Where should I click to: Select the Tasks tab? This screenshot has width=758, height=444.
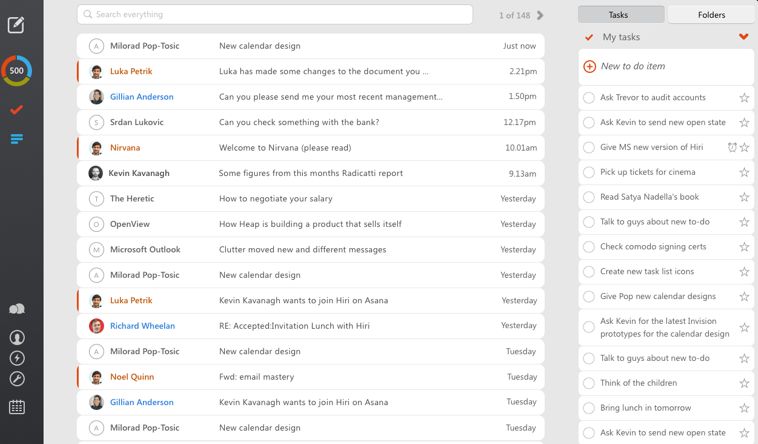pyautogui.click(x=621, y=15)
